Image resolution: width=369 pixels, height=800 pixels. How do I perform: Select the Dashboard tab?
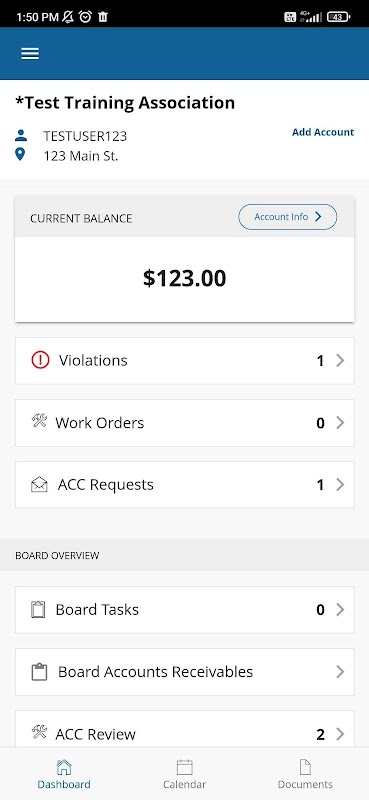pyautogui.click(x=64, y=774)
